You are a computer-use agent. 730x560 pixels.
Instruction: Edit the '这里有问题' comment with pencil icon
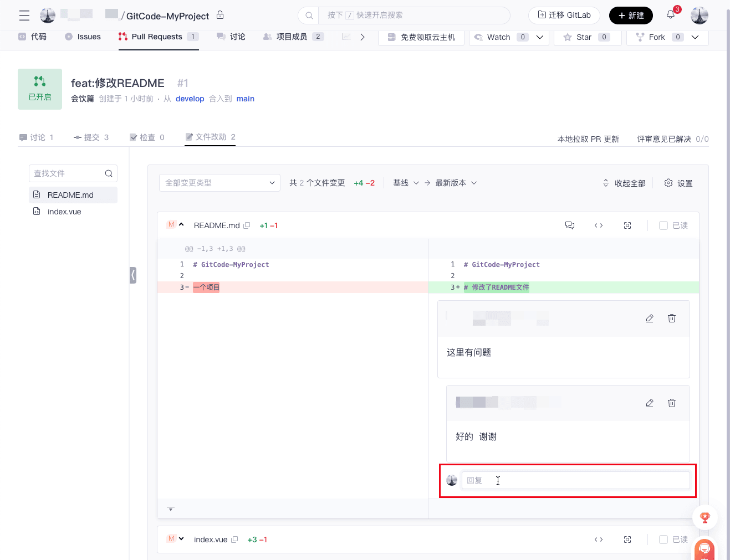point(650,318)
